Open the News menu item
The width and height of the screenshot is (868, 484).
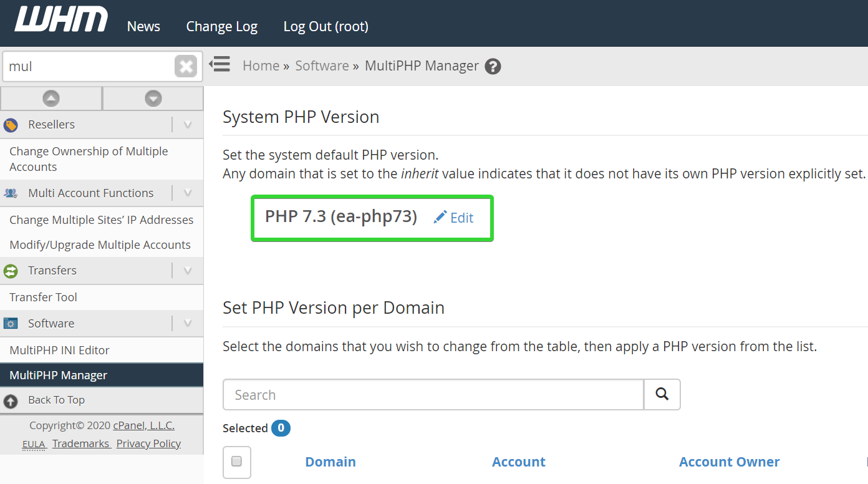tap(143, 26)
